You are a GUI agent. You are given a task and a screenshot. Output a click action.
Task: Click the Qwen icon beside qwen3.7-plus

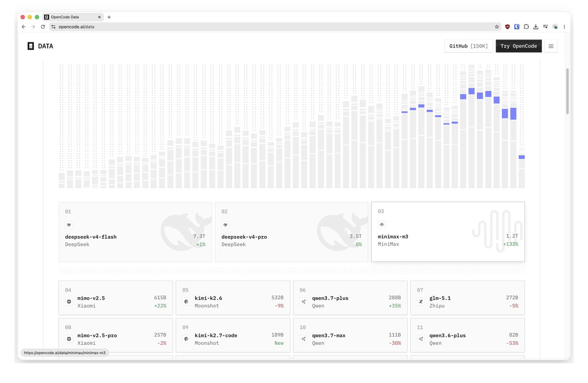click(304, 302)
